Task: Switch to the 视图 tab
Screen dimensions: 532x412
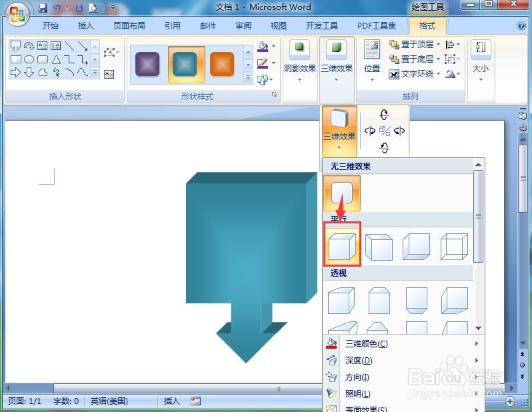Action: click(279, 26)
